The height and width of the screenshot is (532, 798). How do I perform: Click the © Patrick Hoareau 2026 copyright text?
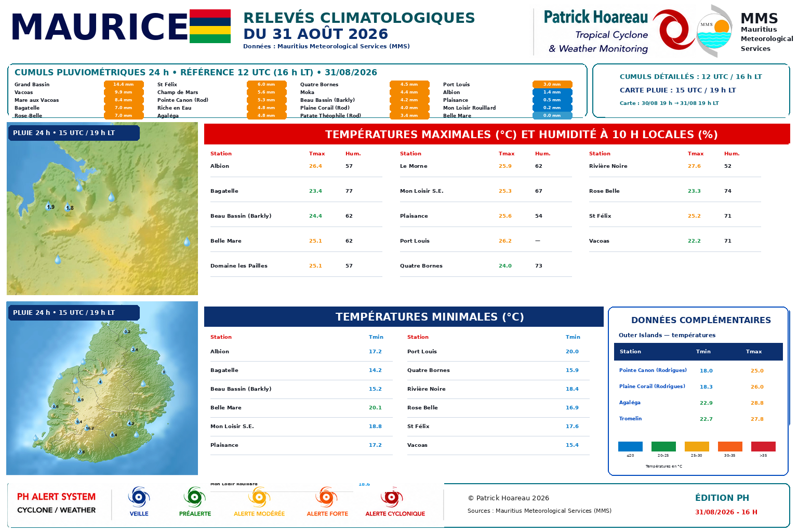509,498
